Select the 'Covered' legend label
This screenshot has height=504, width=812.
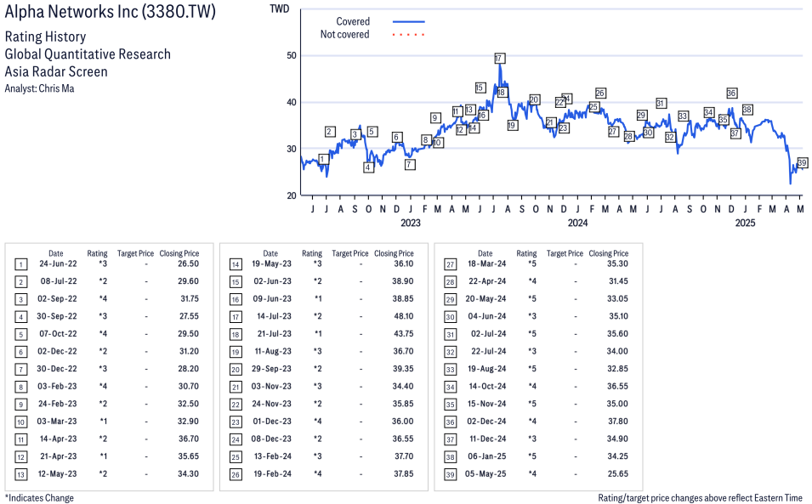tap(353, 22)
